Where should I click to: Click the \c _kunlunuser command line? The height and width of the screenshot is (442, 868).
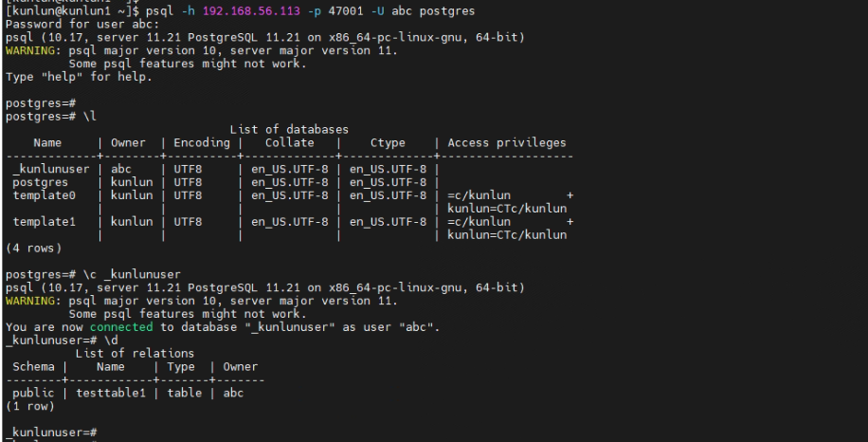pyautogui.click(x=93, y=274)
